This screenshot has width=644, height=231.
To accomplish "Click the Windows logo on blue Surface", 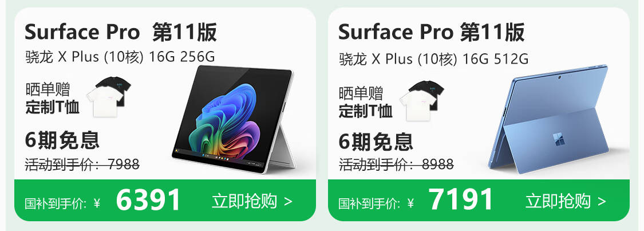I will pos(559,139).
